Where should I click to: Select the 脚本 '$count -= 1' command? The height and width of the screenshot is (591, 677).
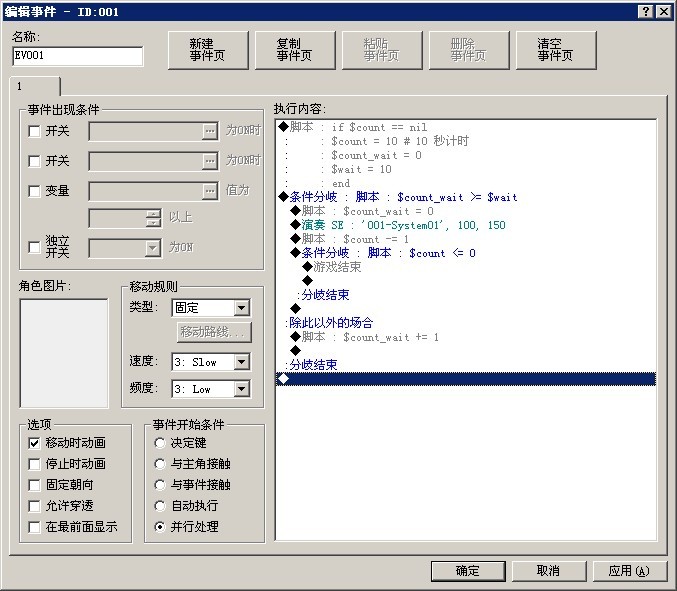(x=466, y=239)
